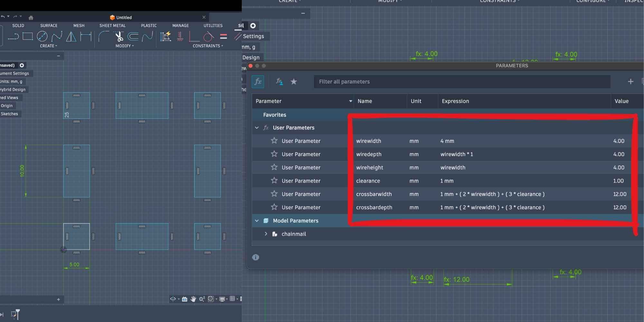
Task: Select the Rectangle sketch tool
Action: [x=28, y=36]
